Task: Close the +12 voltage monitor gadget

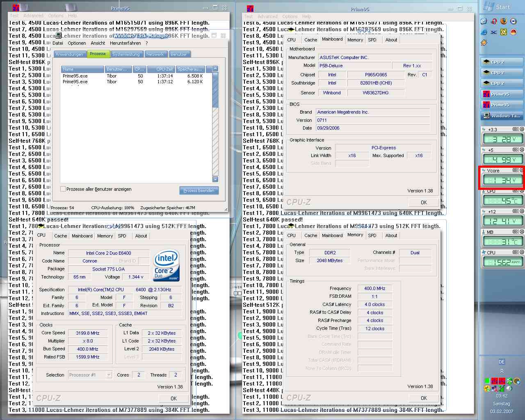Action: tap(522, 211)
